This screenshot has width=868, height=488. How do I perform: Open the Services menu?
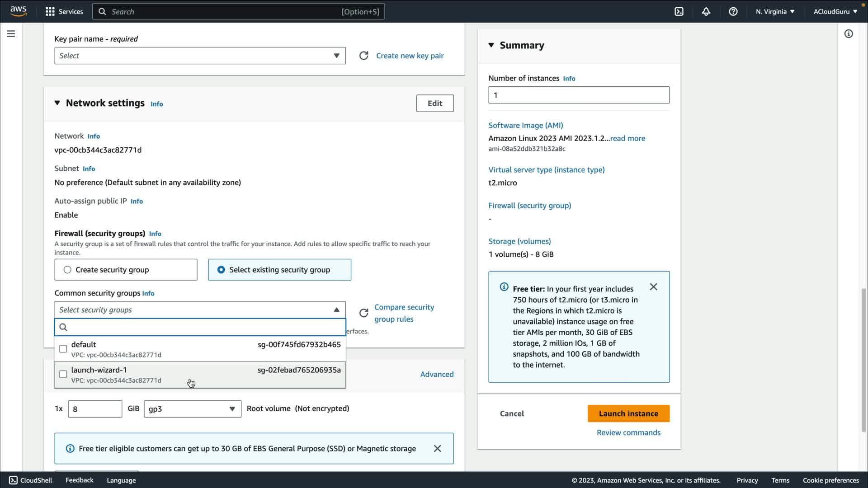(64, 12)
